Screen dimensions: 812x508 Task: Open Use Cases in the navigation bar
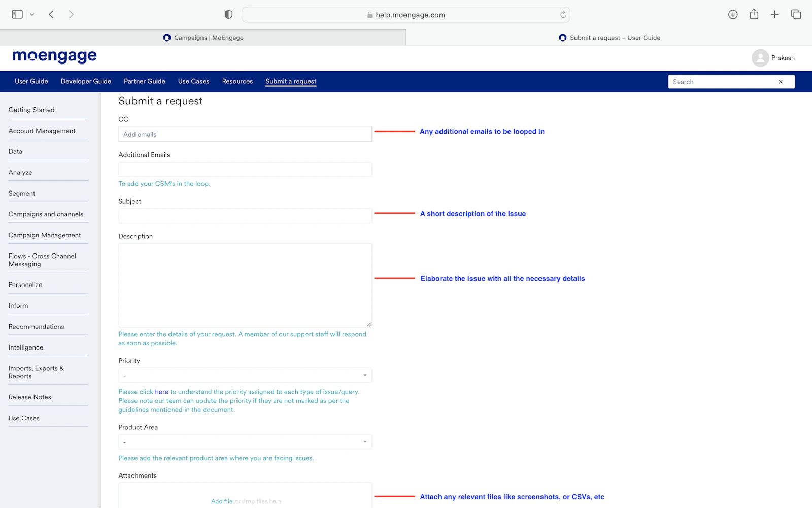coord(193,81)
